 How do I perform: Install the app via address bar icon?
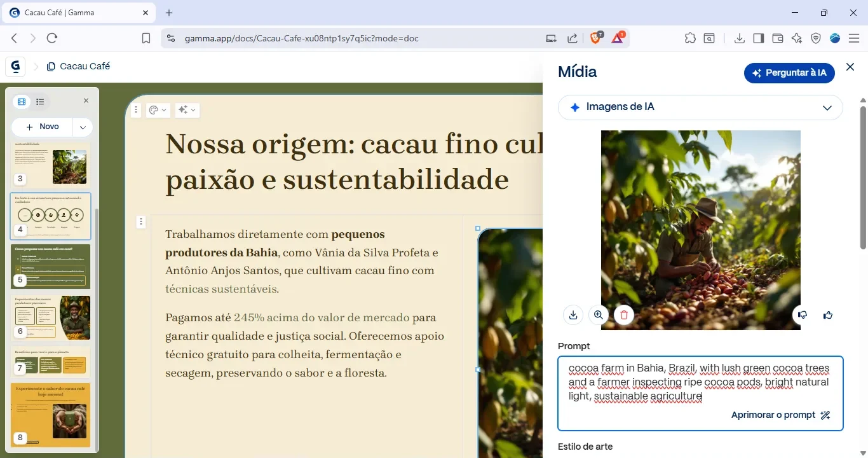click(551, 38)
